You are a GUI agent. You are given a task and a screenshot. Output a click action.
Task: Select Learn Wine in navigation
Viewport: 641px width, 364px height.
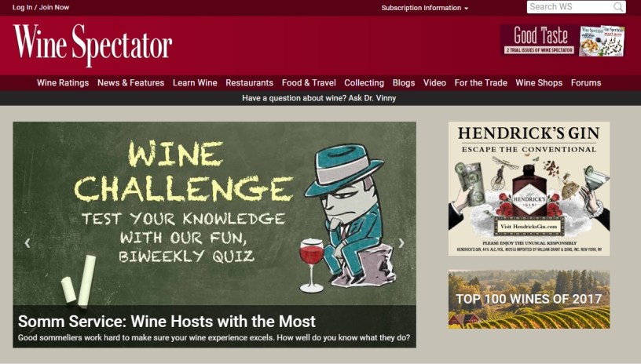click(x=195, y=83)
